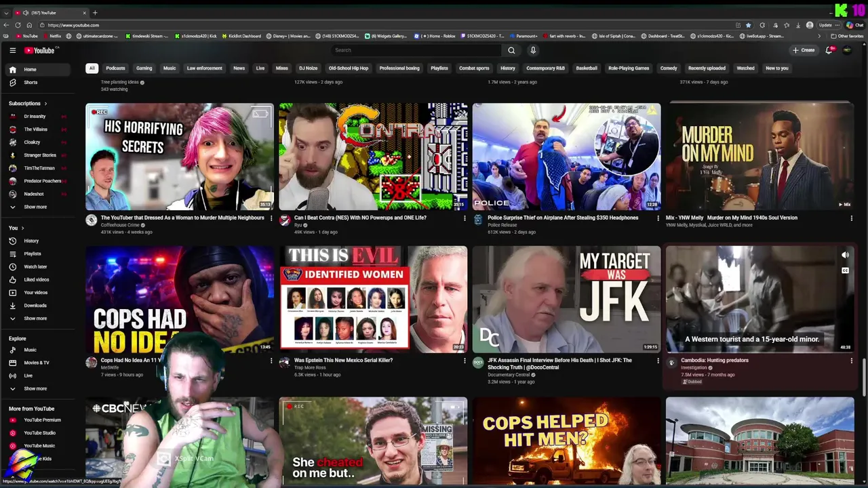Open Movies & TV under Explore
The width and height of the screenshot is (868, 488).
tap(39, 363)
